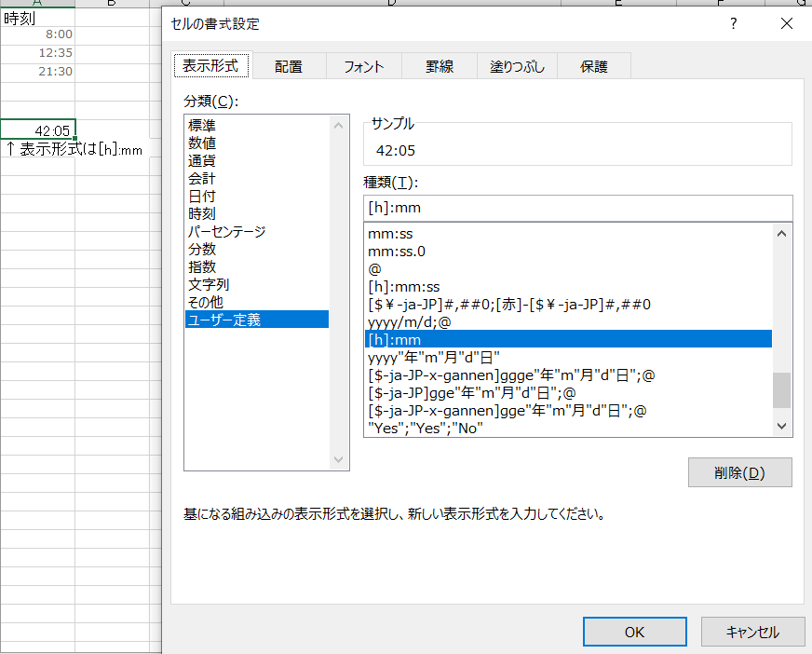Screen dimensions: 812x654
Task: Switch to the 保護 tab
Action: (593, 66)
